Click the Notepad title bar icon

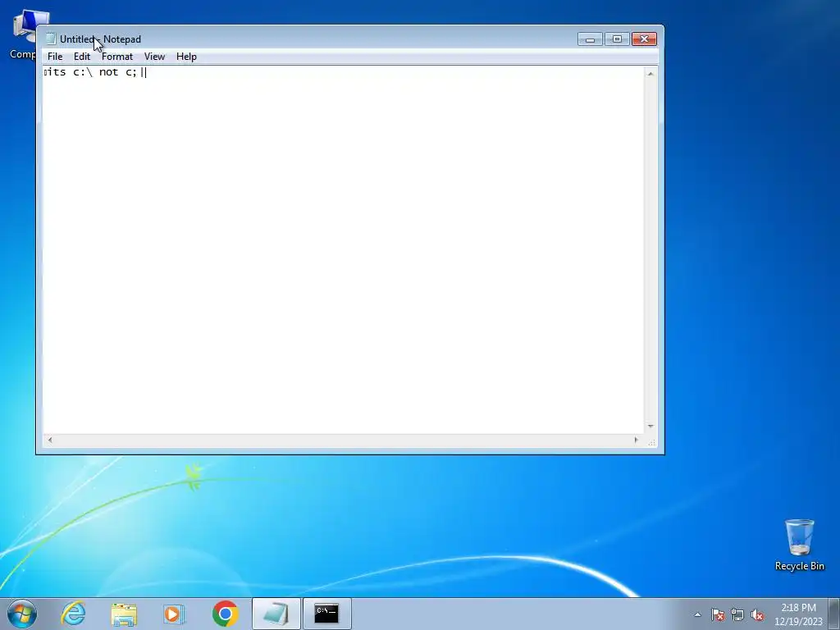point(51,39)
